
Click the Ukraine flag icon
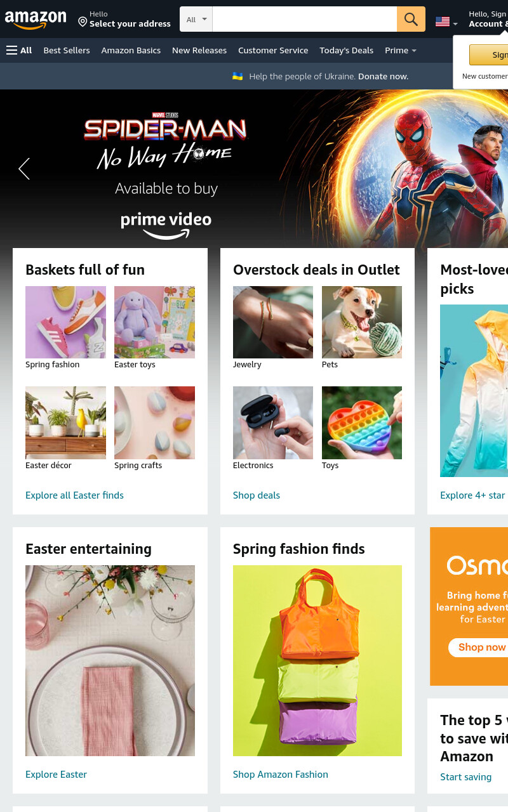237,76
